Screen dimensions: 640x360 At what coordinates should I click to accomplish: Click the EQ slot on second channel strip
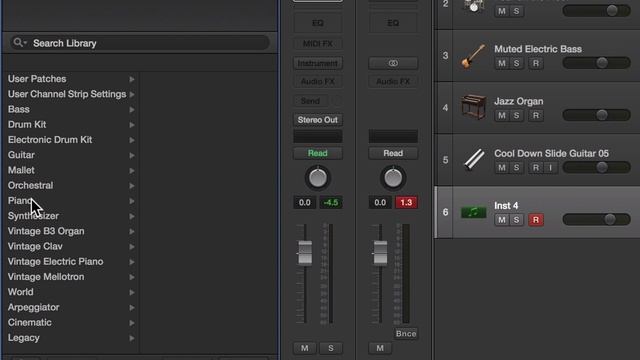[x=393, y=23]
